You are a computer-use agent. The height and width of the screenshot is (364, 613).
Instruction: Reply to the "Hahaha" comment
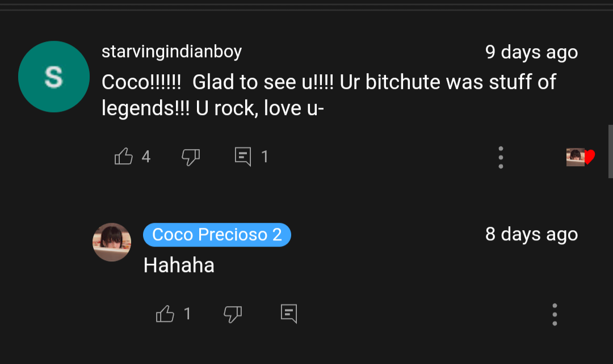pos(289,314)
